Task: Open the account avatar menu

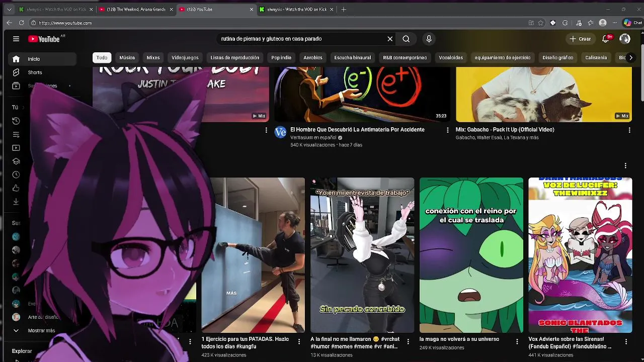Action: point(625,39)
